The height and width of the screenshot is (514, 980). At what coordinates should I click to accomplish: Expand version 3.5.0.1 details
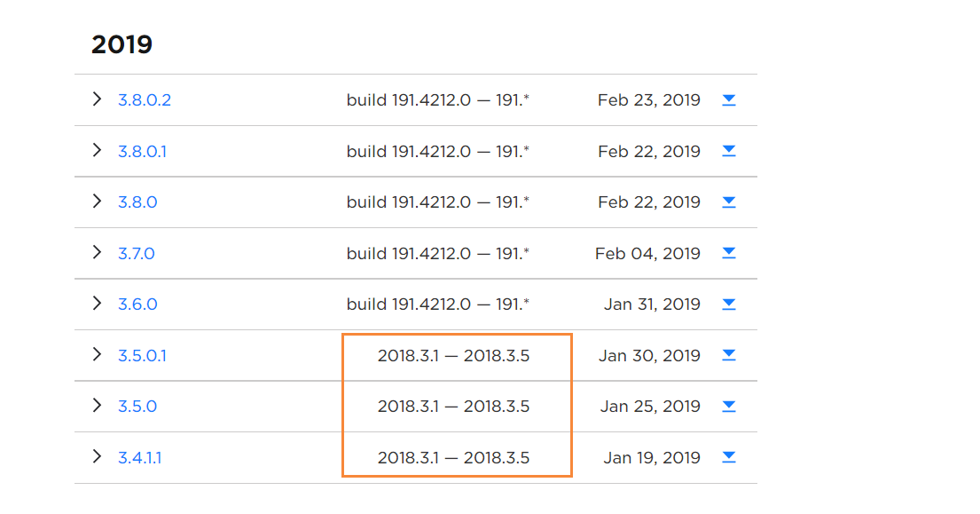point(97,355)
